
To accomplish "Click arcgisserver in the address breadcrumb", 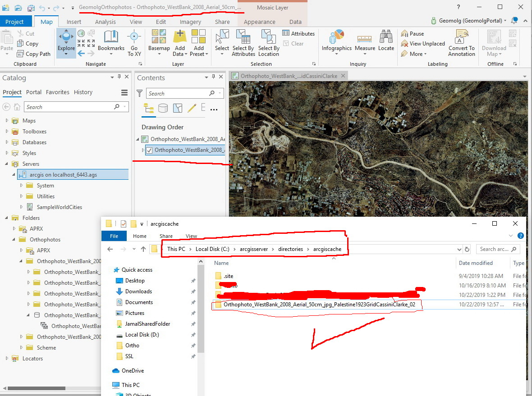I will click(254, 249).
